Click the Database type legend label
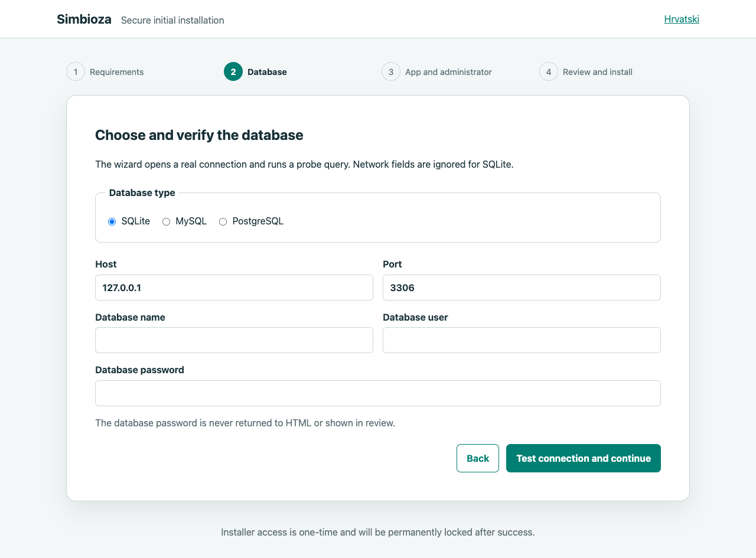This screenshot has width=756, height=558. click(142, 192)
